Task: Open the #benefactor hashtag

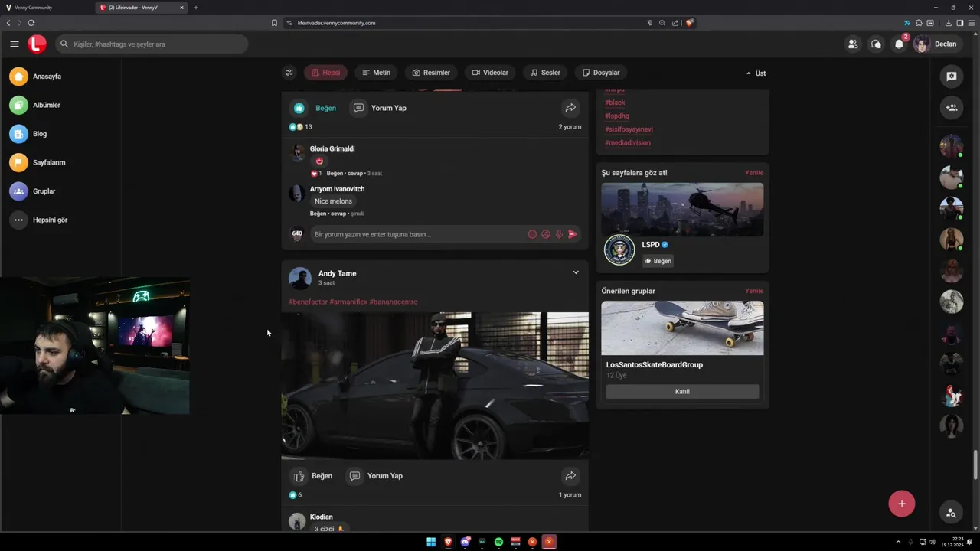Action: point(308,302)
